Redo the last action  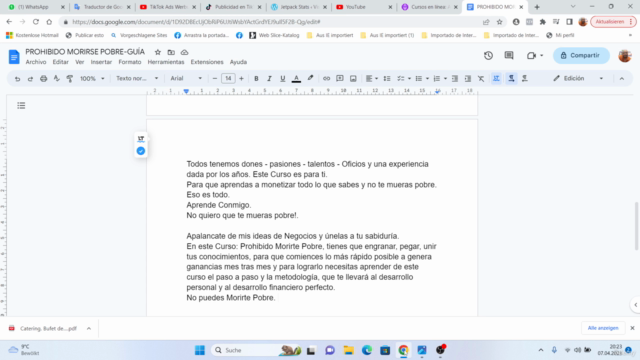click(x=30, y=78)
